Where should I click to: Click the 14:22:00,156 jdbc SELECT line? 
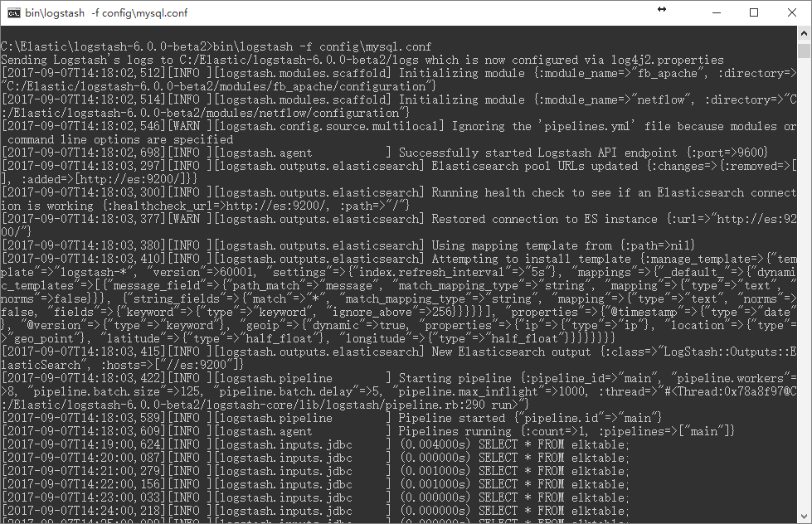pos(315,484)
